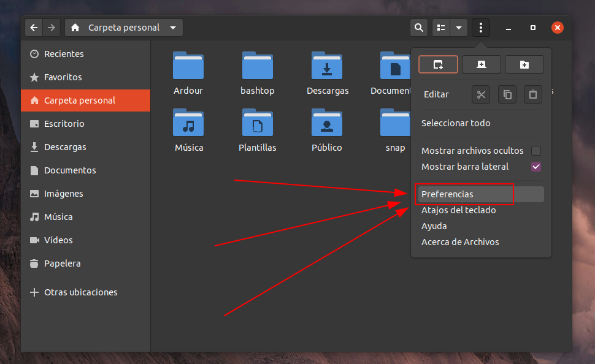Click Seleccionar todo in the menu
Screen dimensions: 595x364
(456, 123)
